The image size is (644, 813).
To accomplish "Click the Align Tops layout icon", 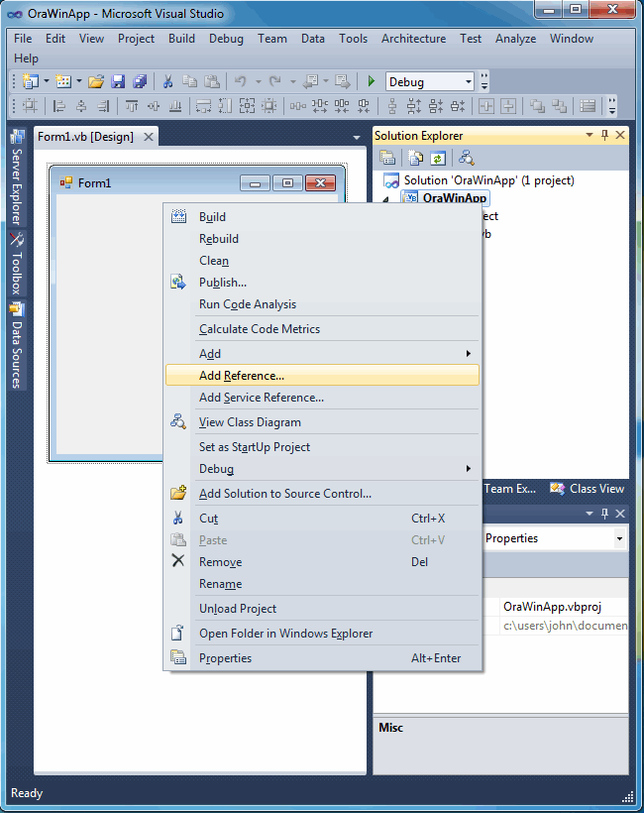I will tap(132, 106).
